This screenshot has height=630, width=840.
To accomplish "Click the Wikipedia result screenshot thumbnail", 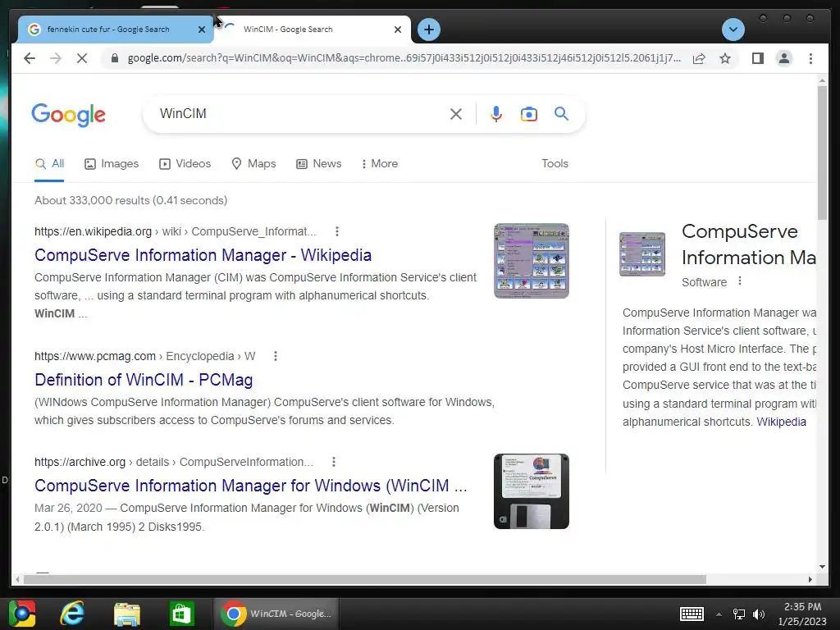I will click(x=532, y=261).
